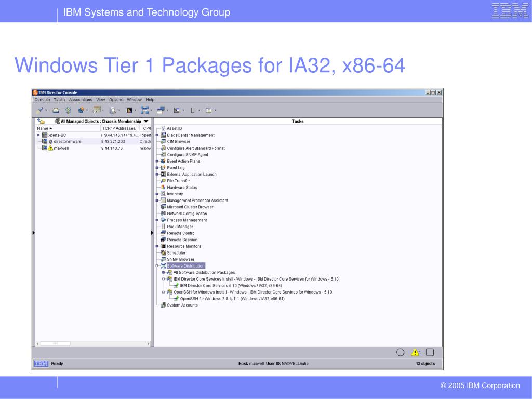Viewport: 532px width, 399px height.
Task: Click the Rack Manager toolbar icon
Action: coord(193,110)
